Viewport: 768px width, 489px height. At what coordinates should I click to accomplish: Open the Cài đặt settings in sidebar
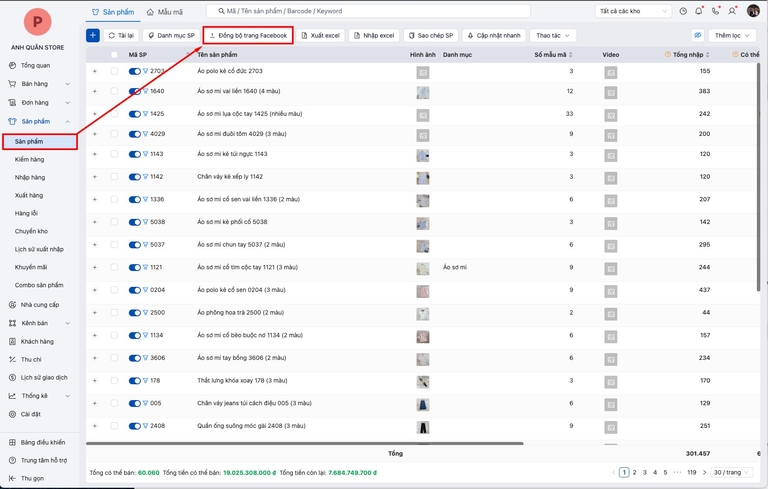(31, 413)
